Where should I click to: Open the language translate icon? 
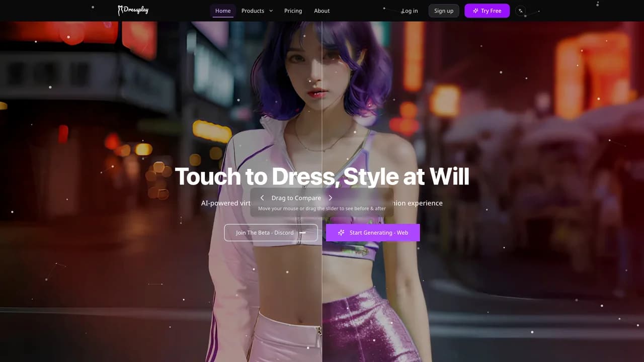pos(521,11)
